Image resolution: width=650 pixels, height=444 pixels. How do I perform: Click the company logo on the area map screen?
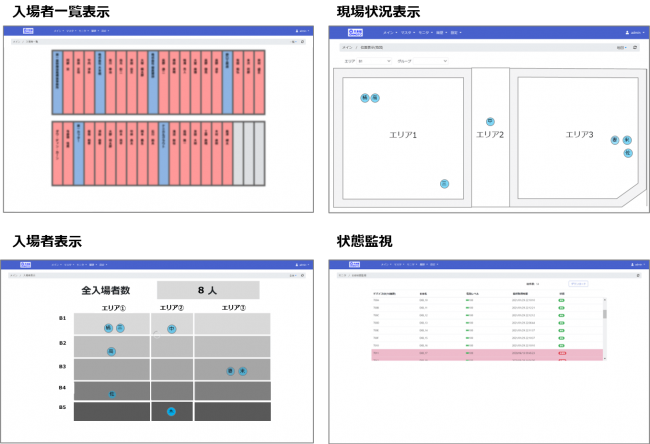[x=355, y=33]
